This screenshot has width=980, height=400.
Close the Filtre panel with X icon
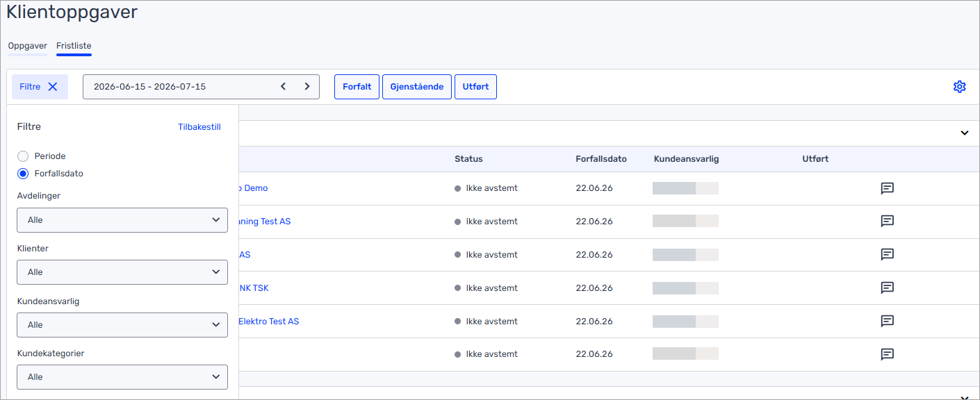click(53, 87)
